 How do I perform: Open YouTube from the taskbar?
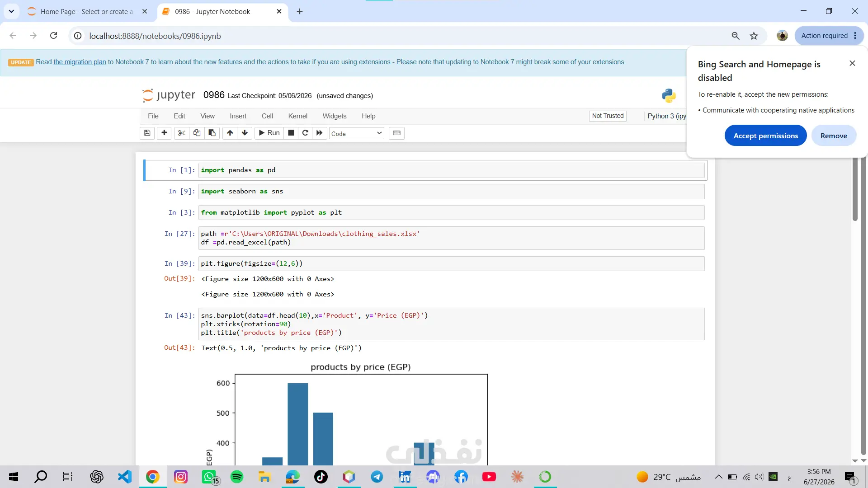click(489, 477)
